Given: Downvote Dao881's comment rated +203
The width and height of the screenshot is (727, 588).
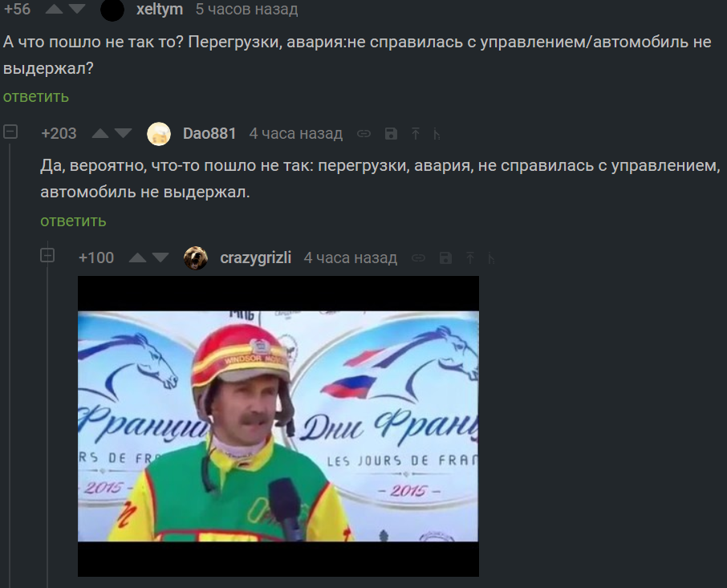Looking at the screenshot, I should tap(123, 133).
